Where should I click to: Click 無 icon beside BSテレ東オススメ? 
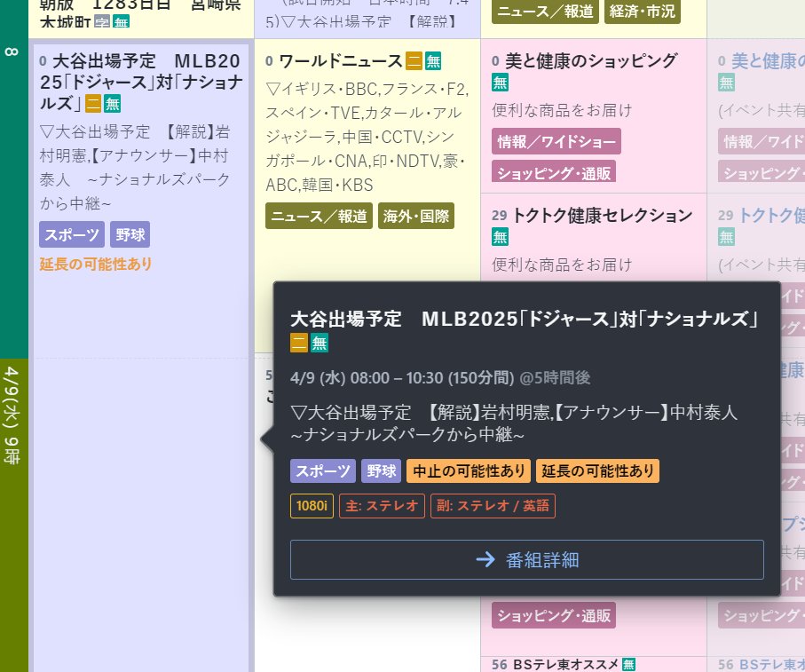click(628, 664)
